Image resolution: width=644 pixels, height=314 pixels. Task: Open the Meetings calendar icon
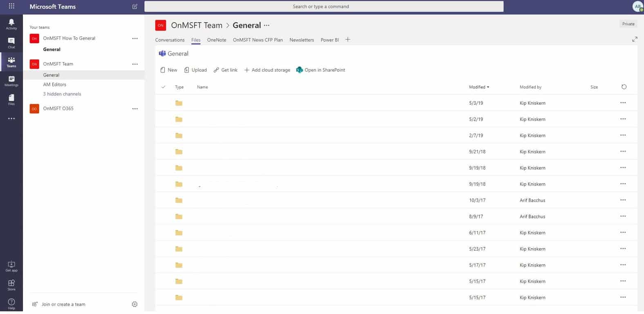pyautogui.click(x=11, y=79)
